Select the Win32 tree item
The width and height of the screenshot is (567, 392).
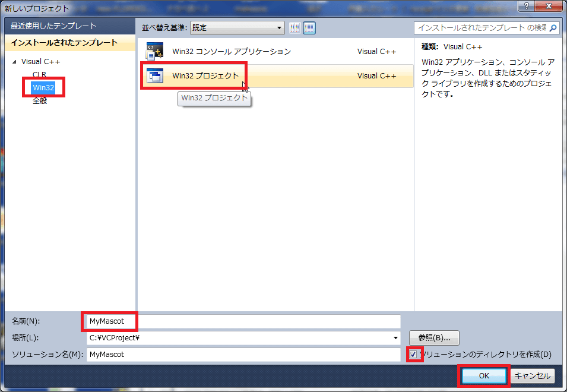click(43, 87)
